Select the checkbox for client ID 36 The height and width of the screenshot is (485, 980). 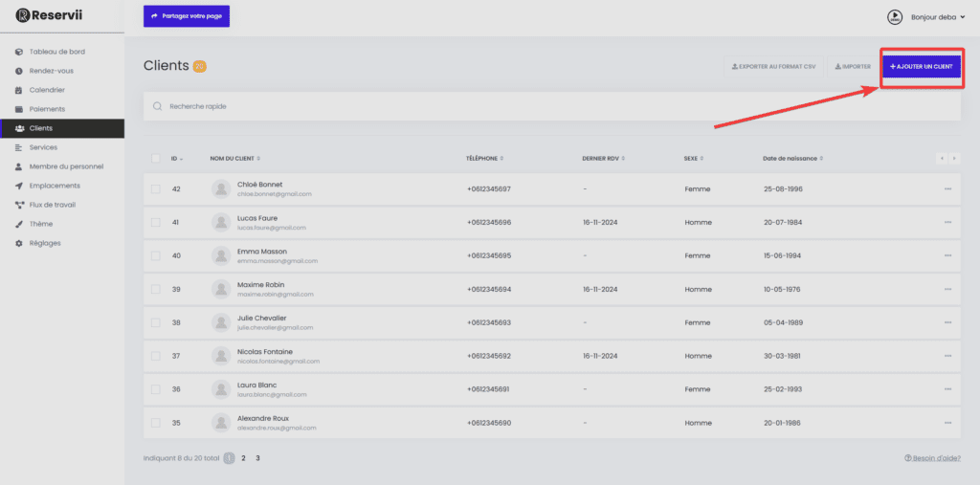[x=156, y=389]
